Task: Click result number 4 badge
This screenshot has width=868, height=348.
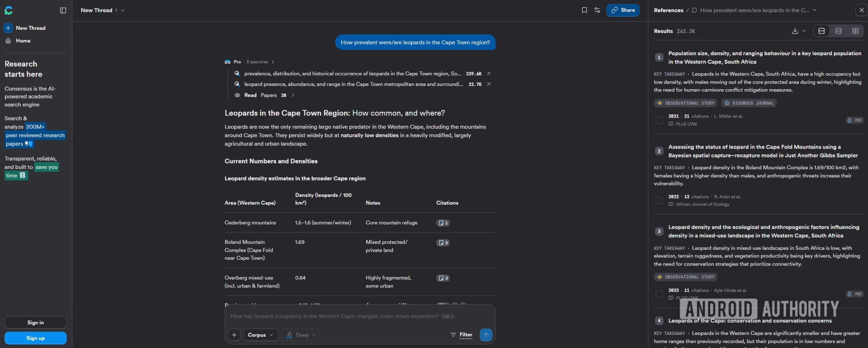Action: pyautogui.click(x=659, y=321)
